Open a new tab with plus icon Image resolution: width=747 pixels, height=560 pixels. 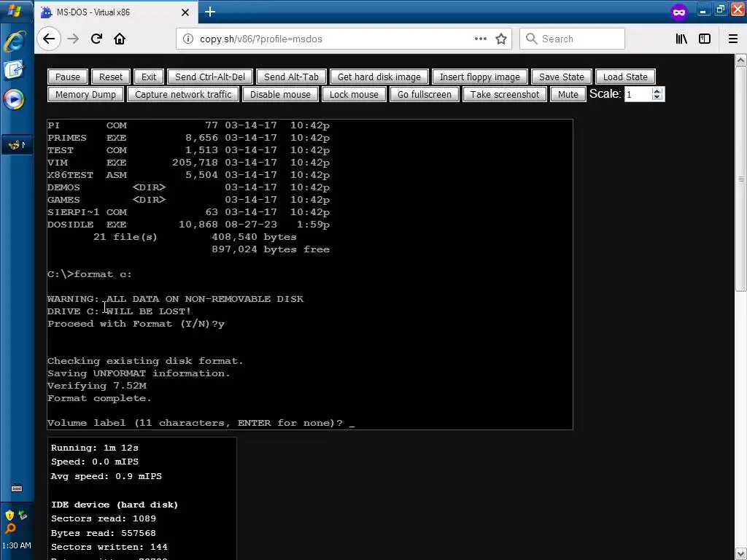pyautogui.click(x=210, y=12)
